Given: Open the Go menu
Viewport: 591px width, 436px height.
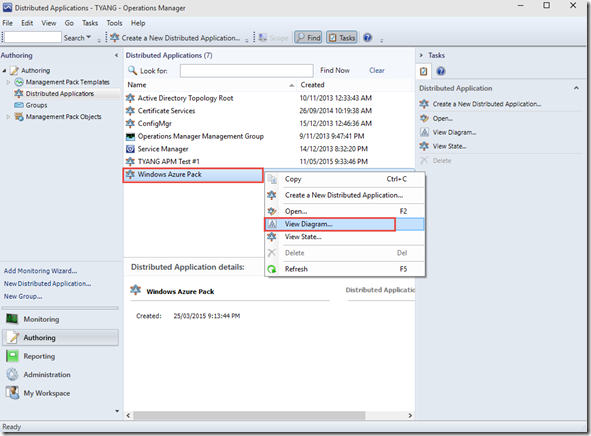Looking at the screenshot, I should (x=69, y=23).
